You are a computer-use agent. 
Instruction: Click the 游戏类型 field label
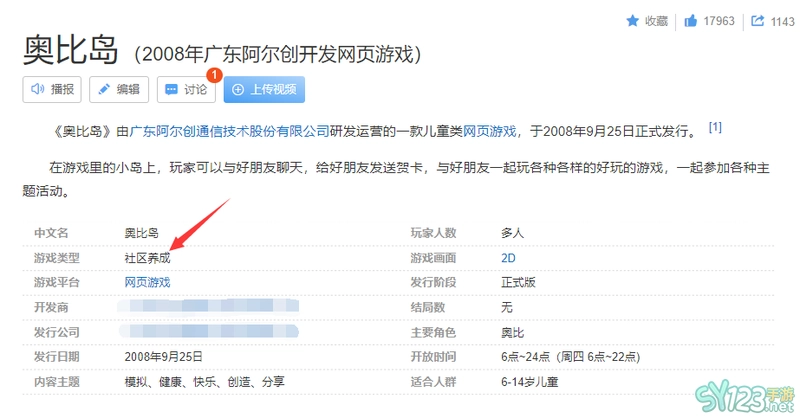pyautogui.click(x=57, y=258)
